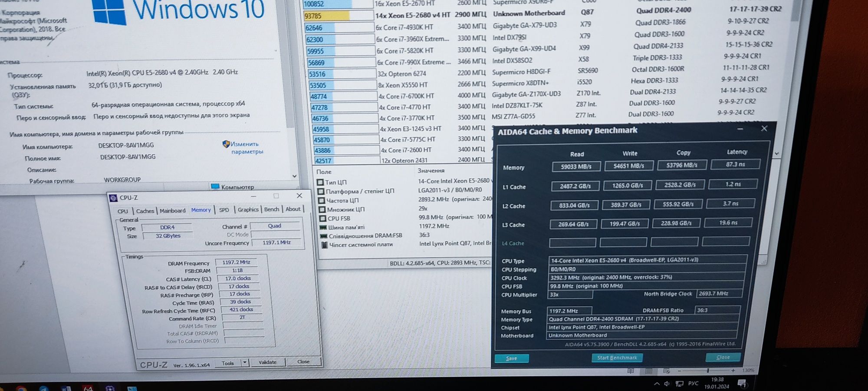Adjust the Word zoom slider handle
Image resolution: width=868 pixels, height=391 pixels.
click(x=708, y=371)
